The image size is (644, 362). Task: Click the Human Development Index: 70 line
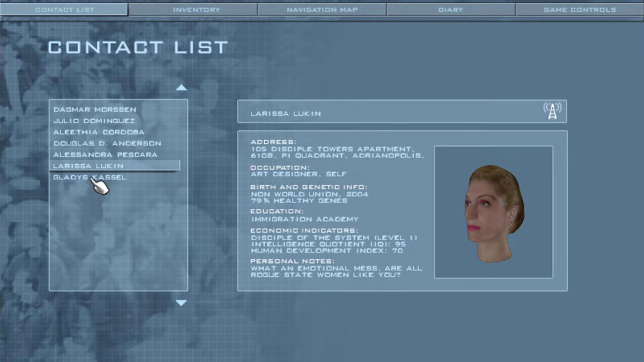[x=327, y=251]
